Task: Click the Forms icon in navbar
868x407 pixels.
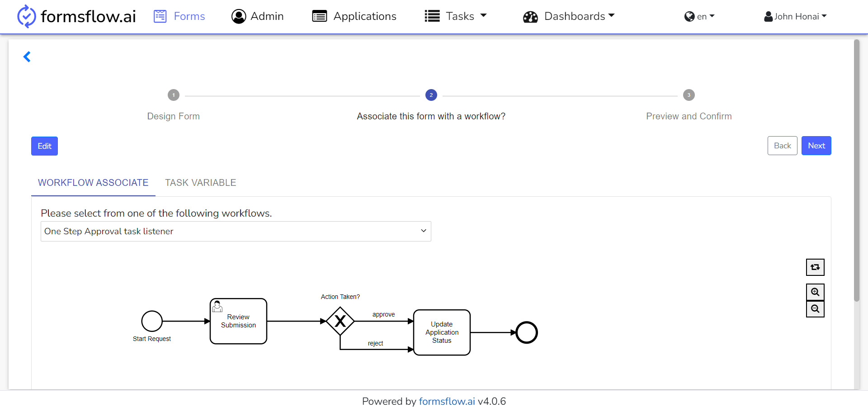Action: pos(160,16)
